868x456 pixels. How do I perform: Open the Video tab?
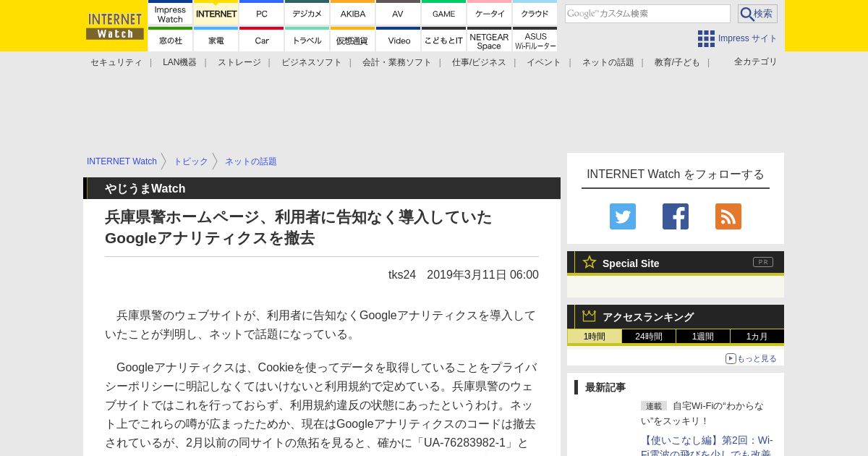tap(398, 40)
